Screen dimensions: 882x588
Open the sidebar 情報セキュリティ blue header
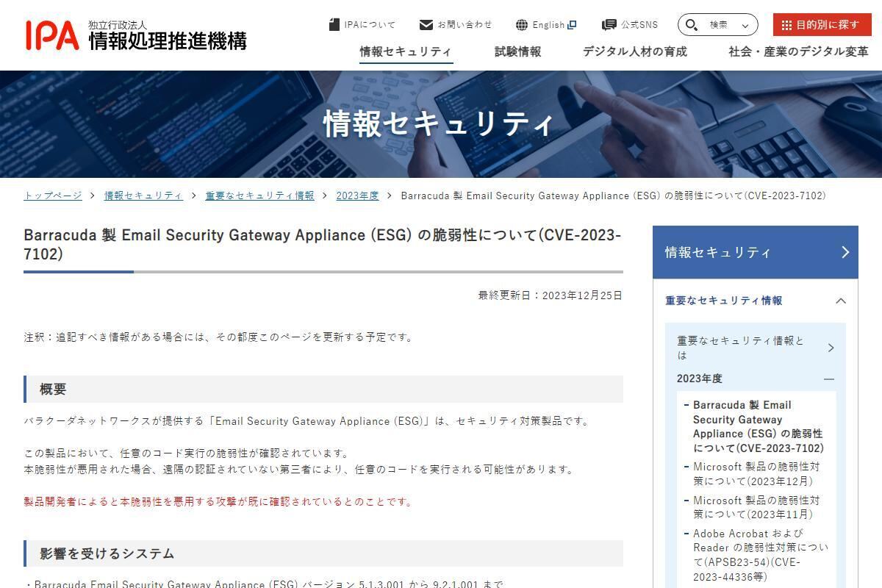click(755, 252)
